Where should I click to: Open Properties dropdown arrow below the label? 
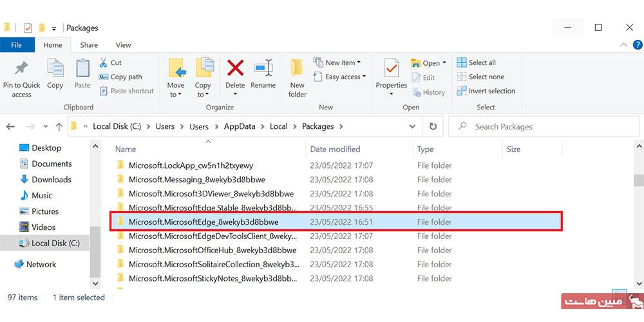[392, 94]
